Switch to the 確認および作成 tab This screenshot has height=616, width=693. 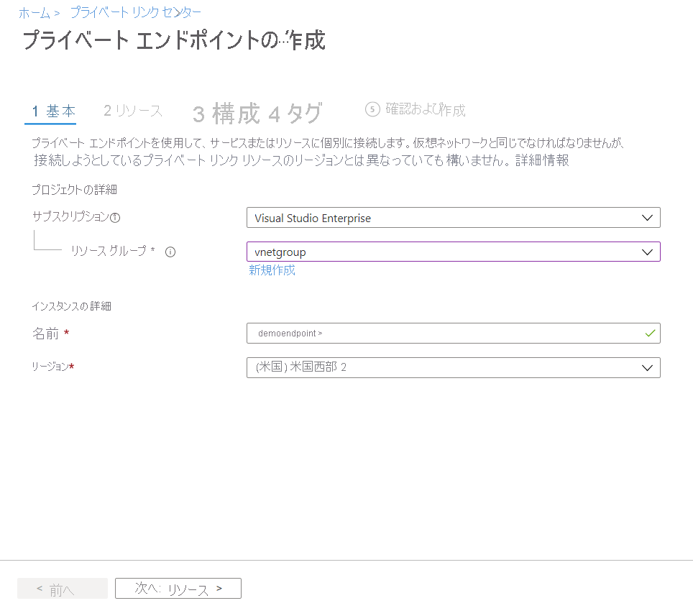coord(416,109)
